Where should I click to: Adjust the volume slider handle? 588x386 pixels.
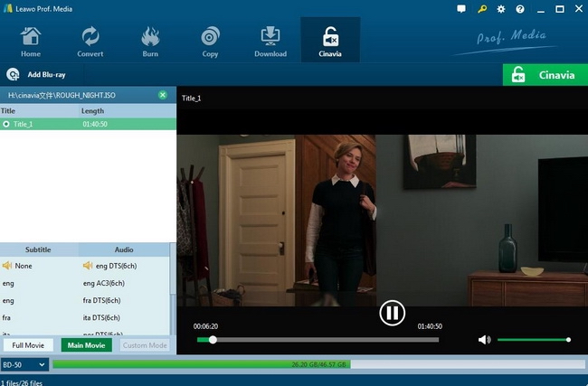568,340
